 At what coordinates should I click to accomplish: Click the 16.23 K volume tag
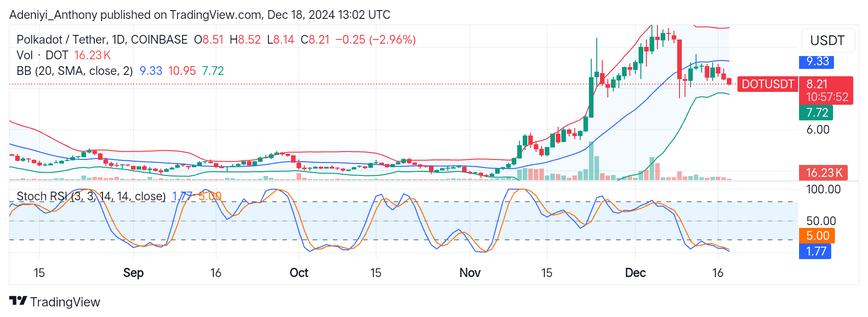pos(823,173)
